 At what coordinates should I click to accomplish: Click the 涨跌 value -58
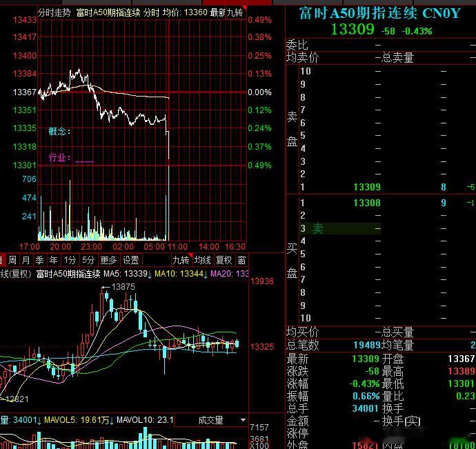[373, 371]
